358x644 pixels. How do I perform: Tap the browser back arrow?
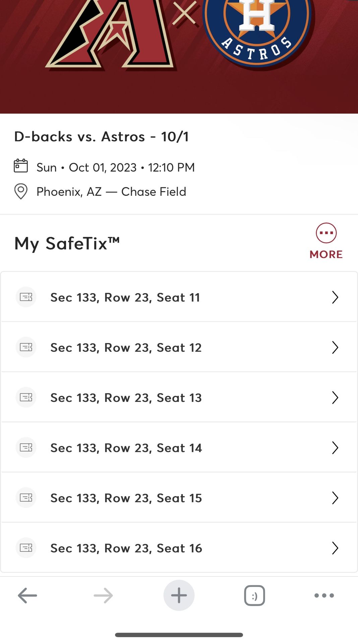[27, 596]
